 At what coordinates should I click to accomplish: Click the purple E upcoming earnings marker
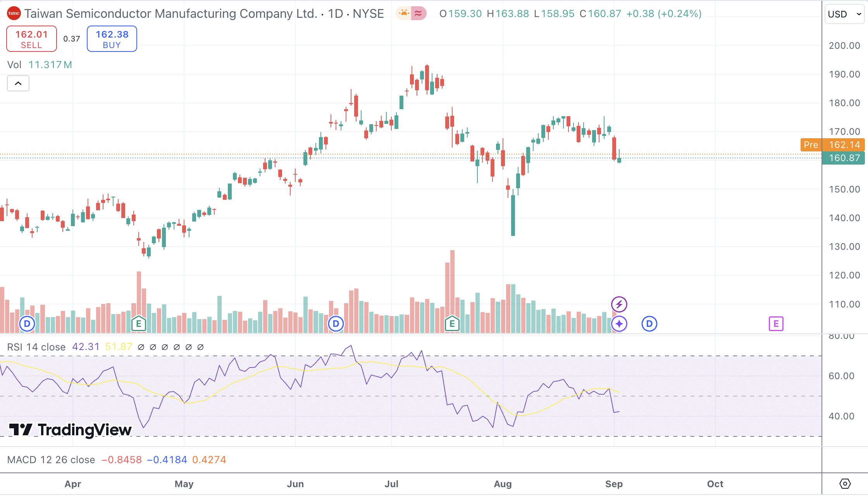pos(776,324)
